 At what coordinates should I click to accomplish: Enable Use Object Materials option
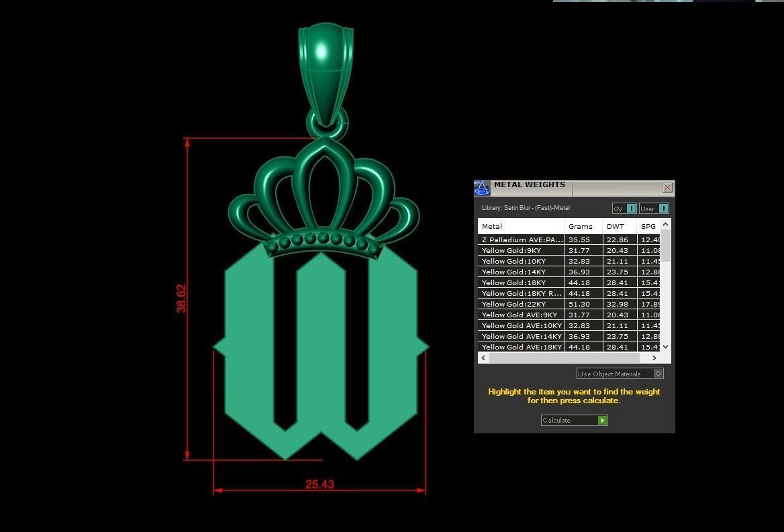(x=620, y=374)
